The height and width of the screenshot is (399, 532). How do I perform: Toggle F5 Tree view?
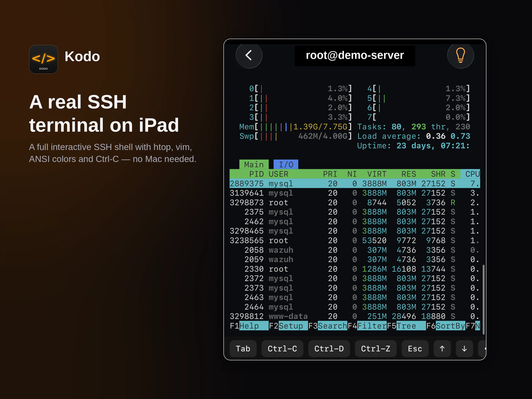click(407, 326)
